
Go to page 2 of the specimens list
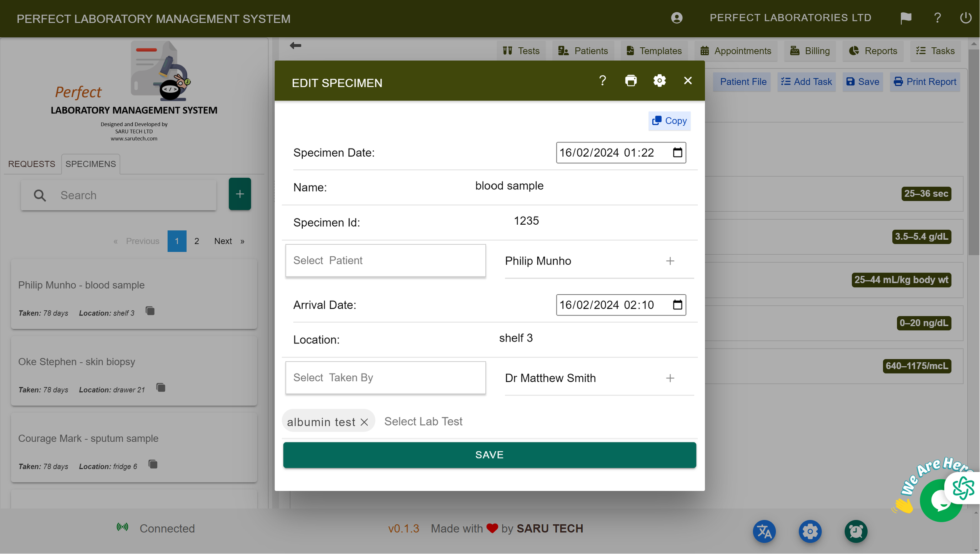pos(197,241)
